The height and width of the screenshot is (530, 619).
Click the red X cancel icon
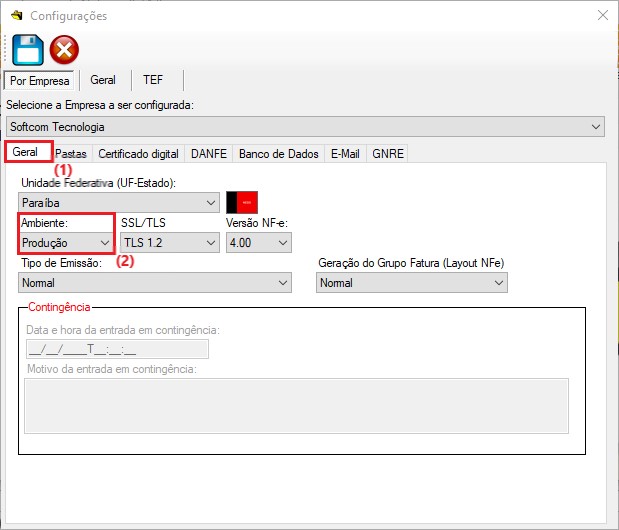[64, 49]
